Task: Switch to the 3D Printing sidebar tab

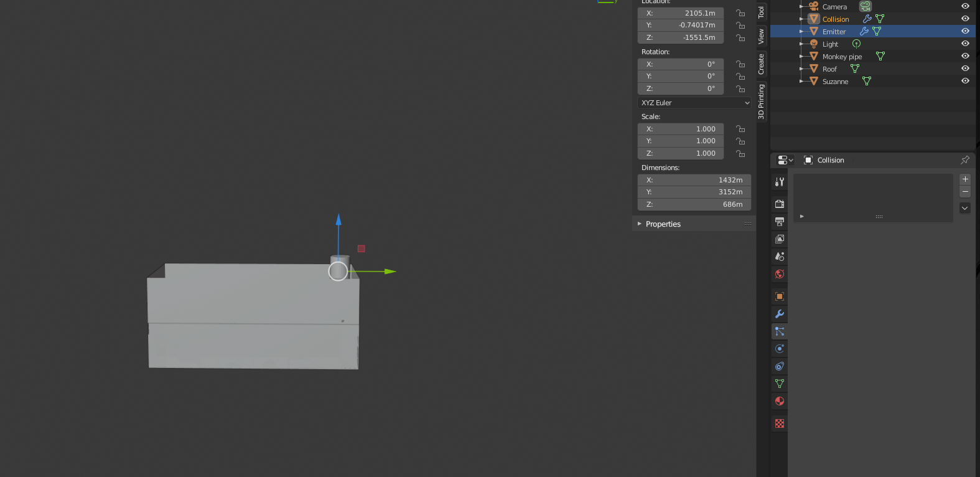Action: [761, 102]
